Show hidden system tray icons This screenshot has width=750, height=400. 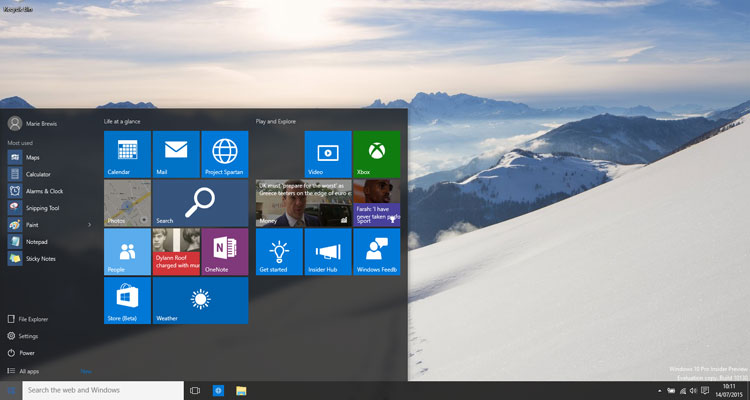point(660,391)
